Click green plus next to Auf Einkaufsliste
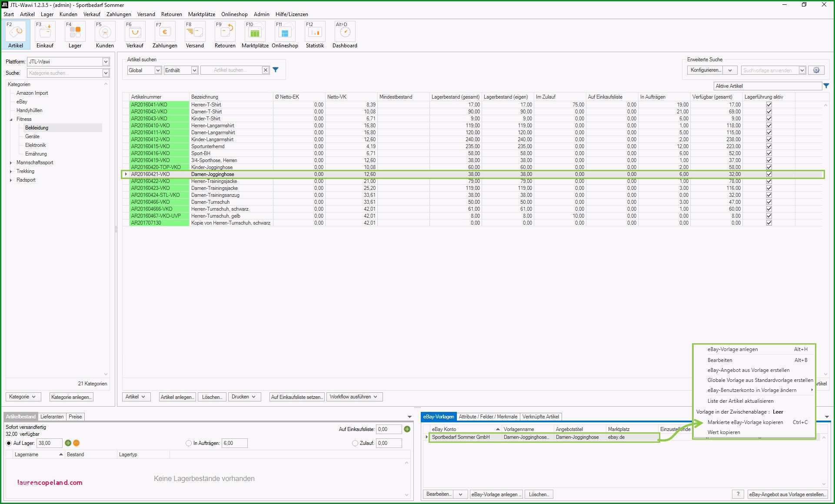The width and height of the screenshot is (835, 504). tap(407, 429)
